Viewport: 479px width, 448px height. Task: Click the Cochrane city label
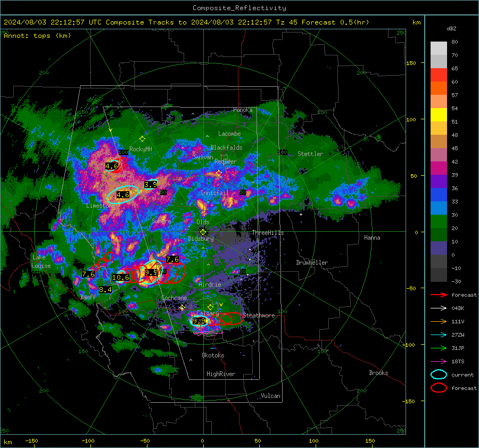pos(174,298)
